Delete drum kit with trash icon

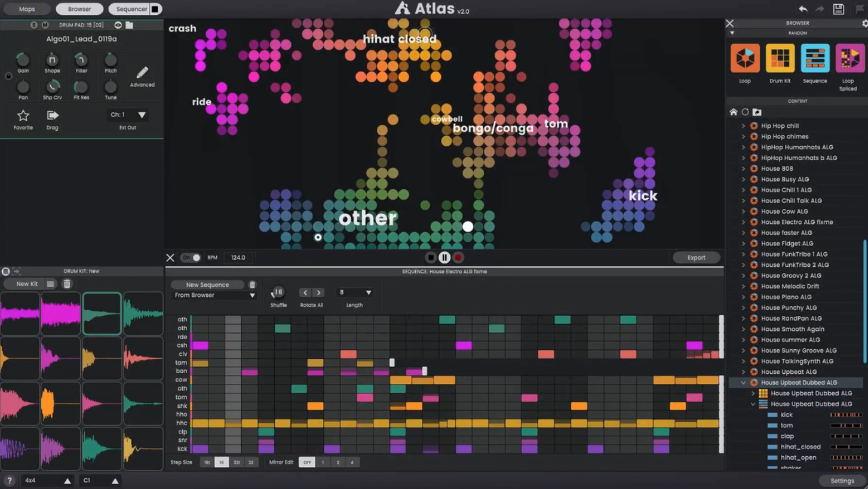point(67,284)
